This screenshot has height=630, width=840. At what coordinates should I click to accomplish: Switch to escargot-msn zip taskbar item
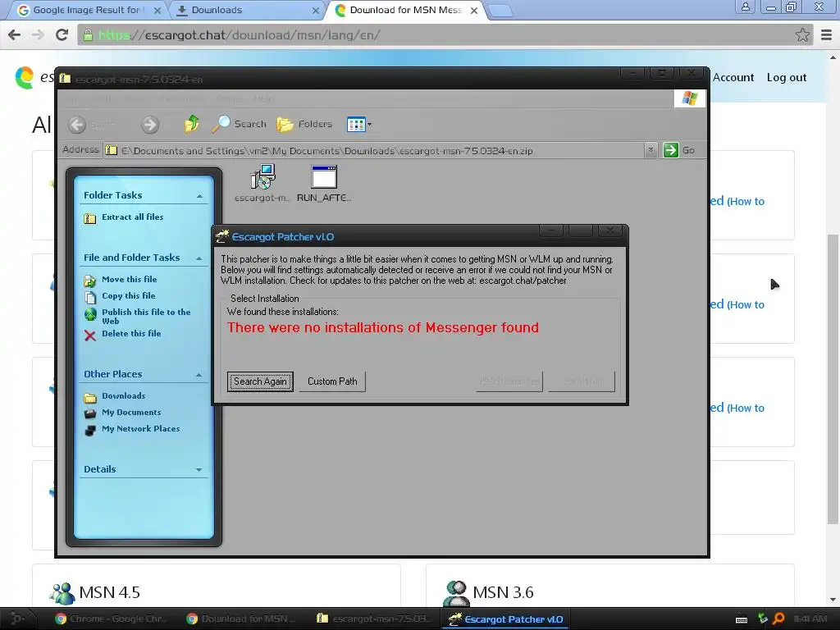[x=374, y=619]
